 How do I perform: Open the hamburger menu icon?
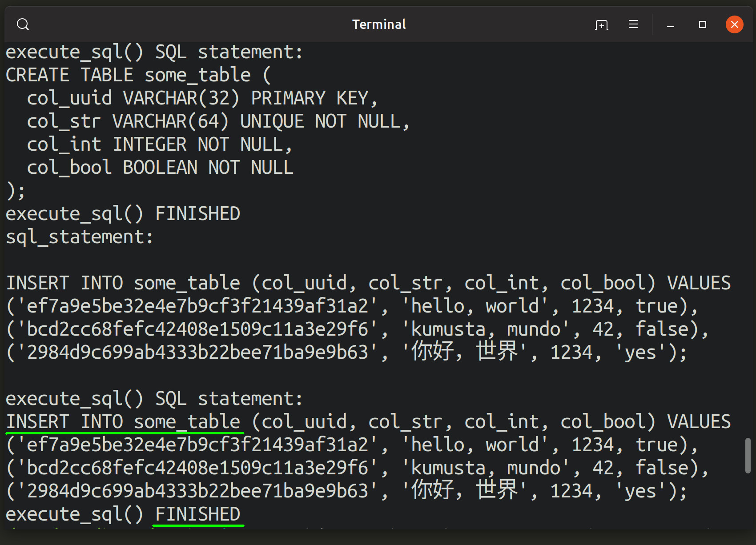(x=633, y=24)
